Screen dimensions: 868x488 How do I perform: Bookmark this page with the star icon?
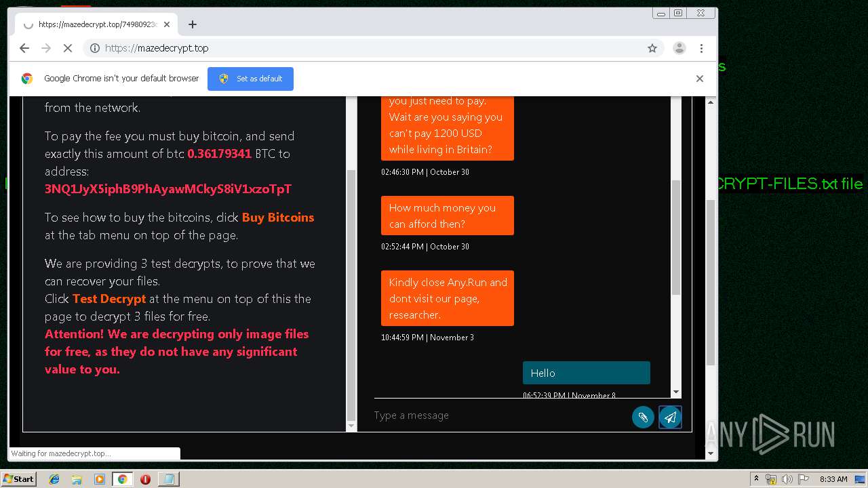pos(652,48)
